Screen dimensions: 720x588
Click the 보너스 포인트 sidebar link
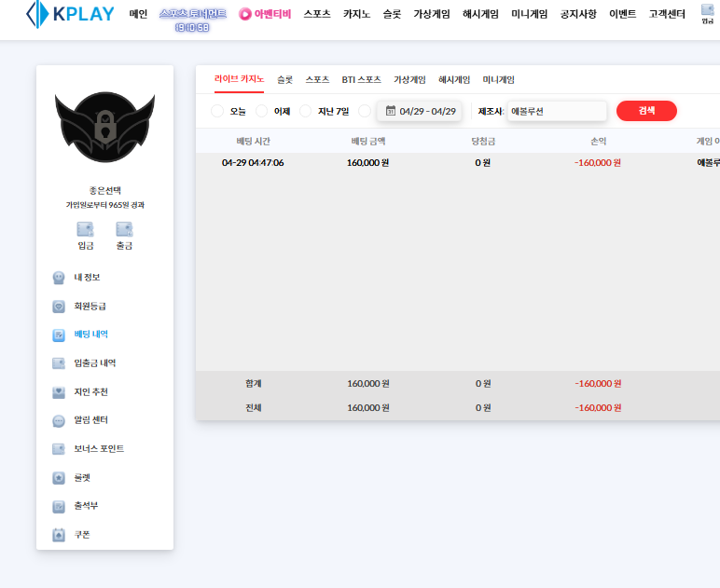(99, 449)
